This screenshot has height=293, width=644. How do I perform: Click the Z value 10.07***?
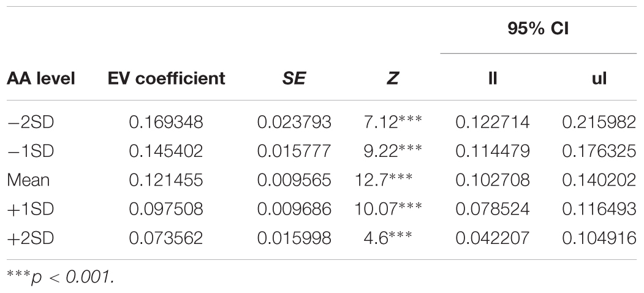click(x=388, y=209)
